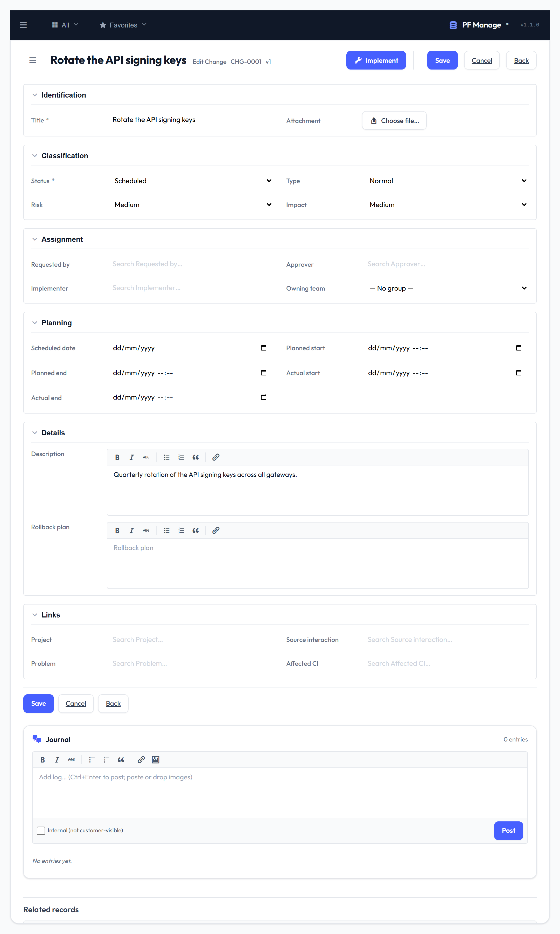Viewport: 560px width, 934px height.
Task: Click the top Back link
Action: (521, 60)
